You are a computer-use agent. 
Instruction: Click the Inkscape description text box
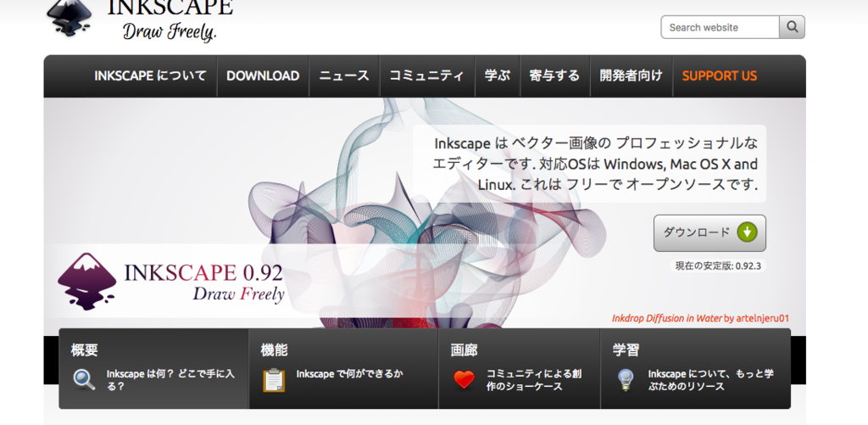pyautogui.click(x=590, y=164)
